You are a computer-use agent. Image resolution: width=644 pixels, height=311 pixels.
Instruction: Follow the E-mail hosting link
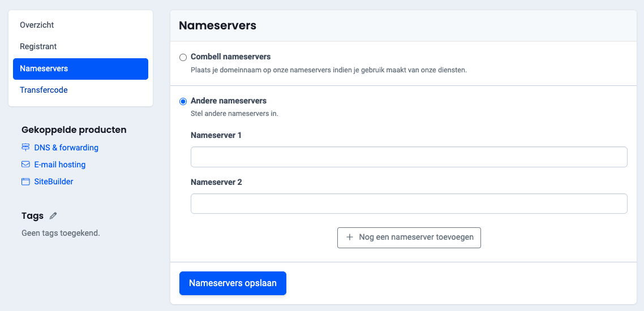pyautogui.click(x=59, y=165)
